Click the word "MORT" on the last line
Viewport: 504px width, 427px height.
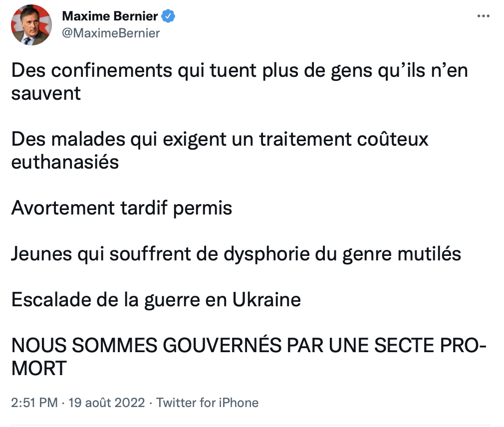[x=39, y=368]
